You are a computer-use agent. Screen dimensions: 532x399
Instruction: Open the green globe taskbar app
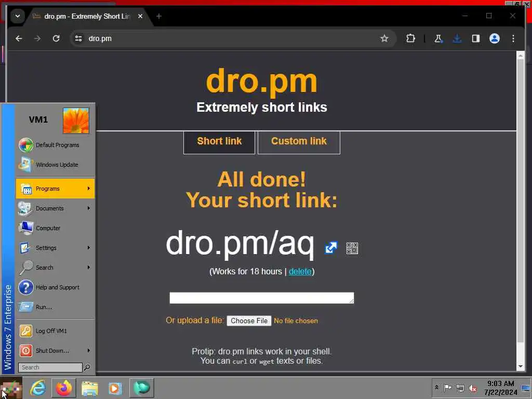click(141, 388)
